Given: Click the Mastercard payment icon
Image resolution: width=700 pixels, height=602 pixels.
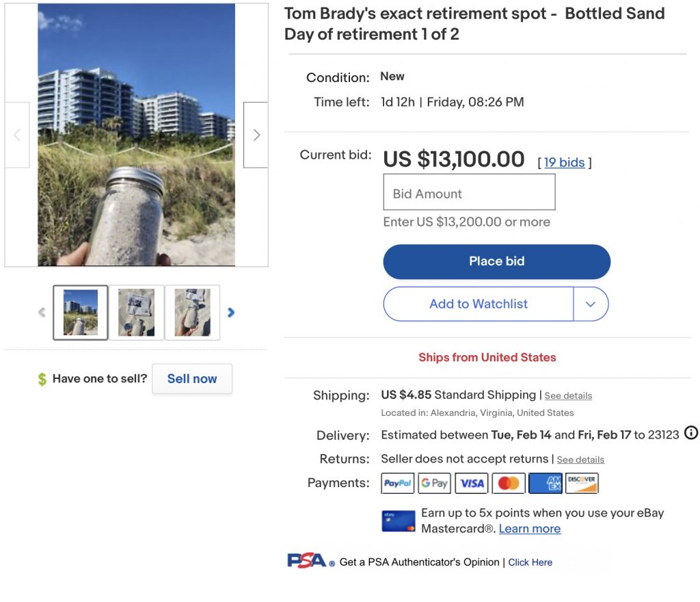Looking at the screenshot, I should pyautogui.click(x=508, y=483).
